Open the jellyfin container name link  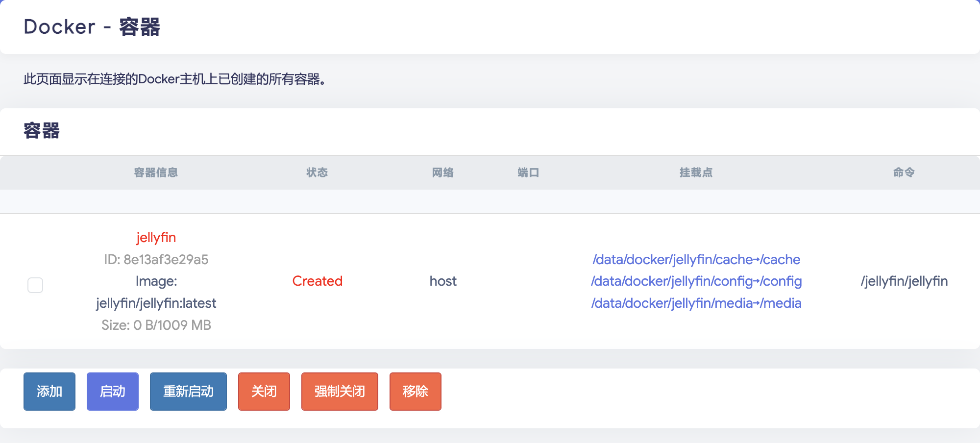click(x=156, y=238)
